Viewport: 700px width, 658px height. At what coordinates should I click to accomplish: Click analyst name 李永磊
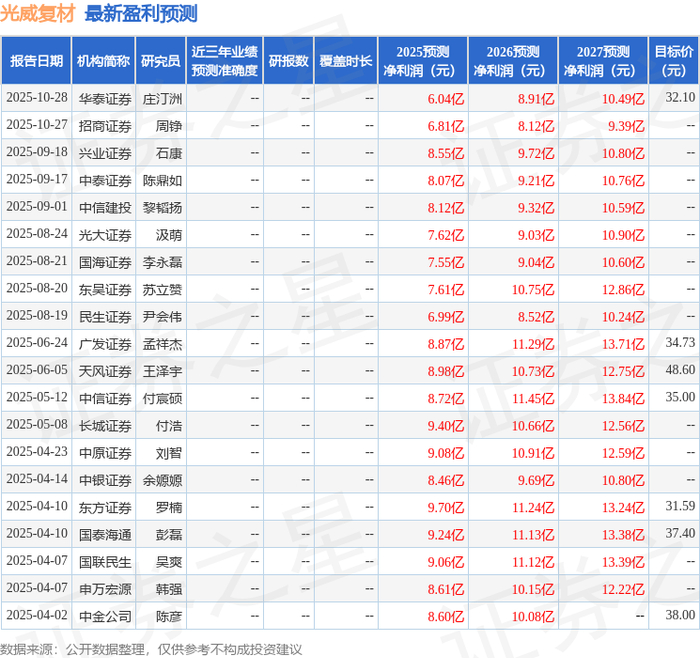click(162, 262)
